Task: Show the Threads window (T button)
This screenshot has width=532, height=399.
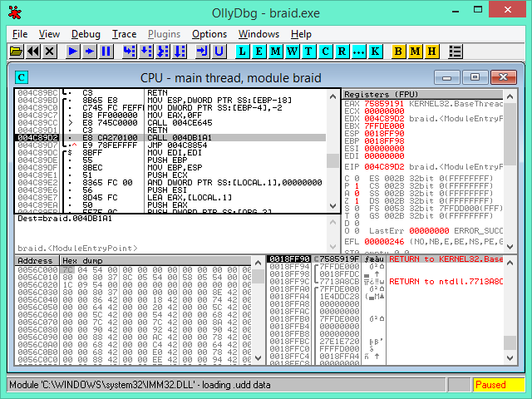Action: 308,52
